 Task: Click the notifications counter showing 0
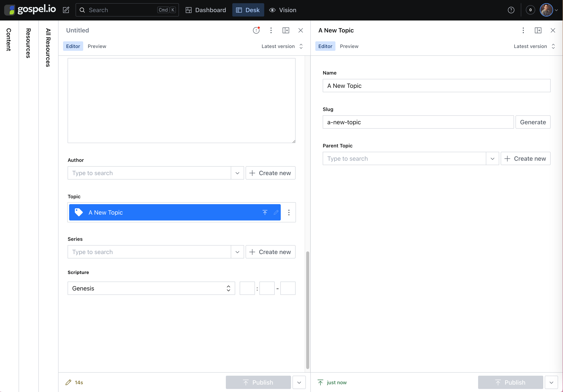click(x=530, y=10)
